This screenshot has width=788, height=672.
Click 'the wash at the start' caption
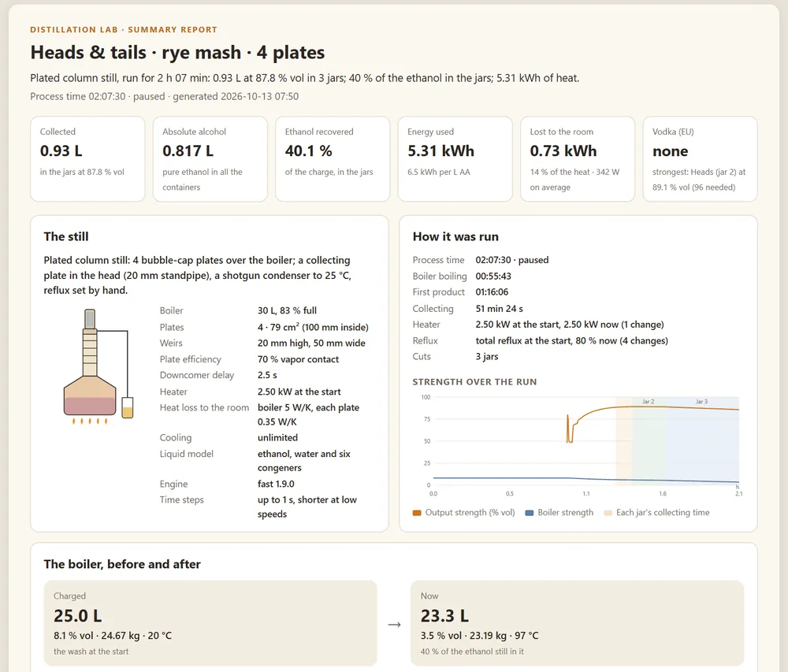click(x=91, y=652)
